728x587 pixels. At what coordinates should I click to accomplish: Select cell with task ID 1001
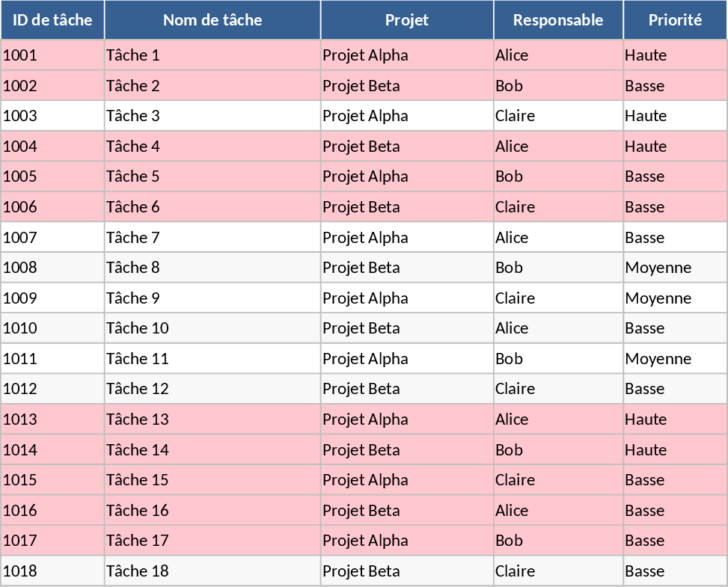click(52, 55)
